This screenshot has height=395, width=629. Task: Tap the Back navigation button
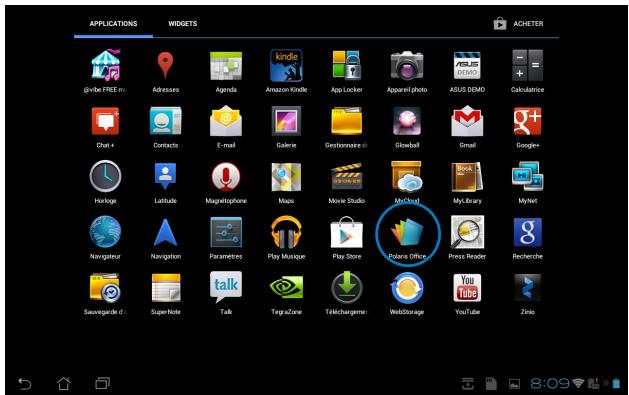coord(24,384)
